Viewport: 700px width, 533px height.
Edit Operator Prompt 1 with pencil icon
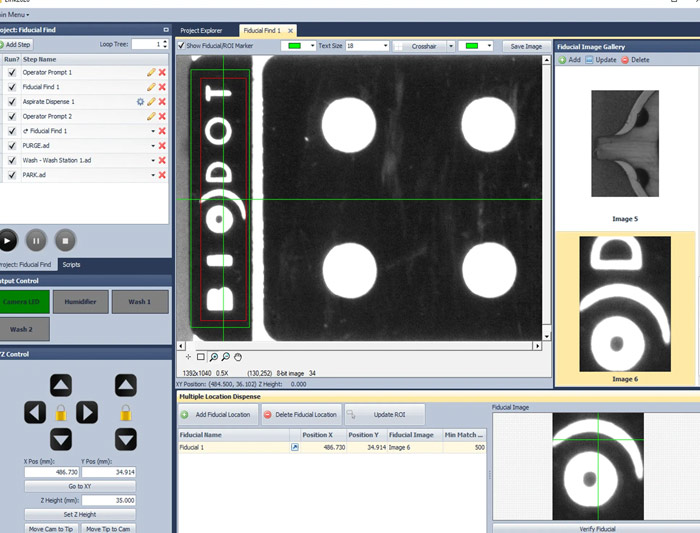(151, 72)
